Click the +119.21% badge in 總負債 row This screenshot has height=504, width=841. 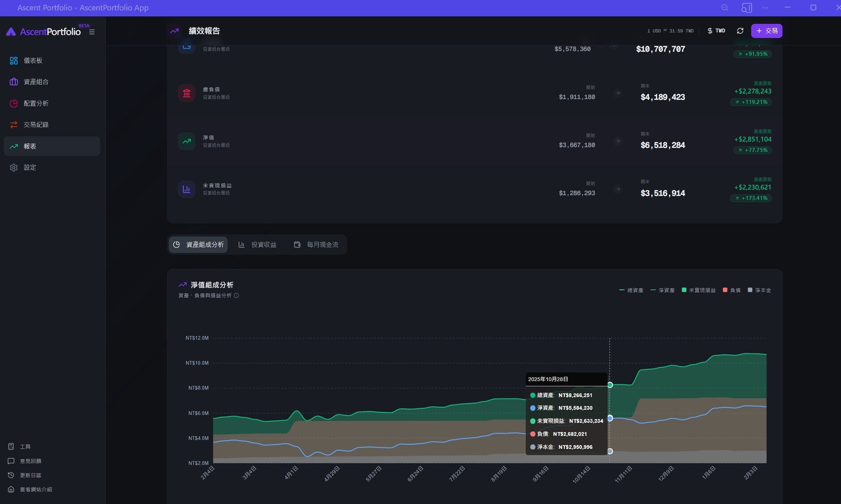point(751,102)
